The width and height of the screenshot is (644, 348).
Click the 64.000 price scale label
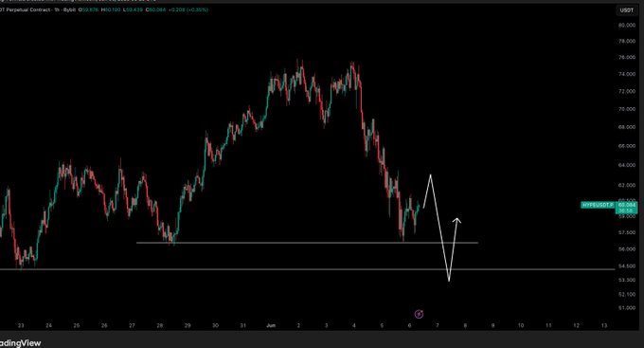(627, 165)
